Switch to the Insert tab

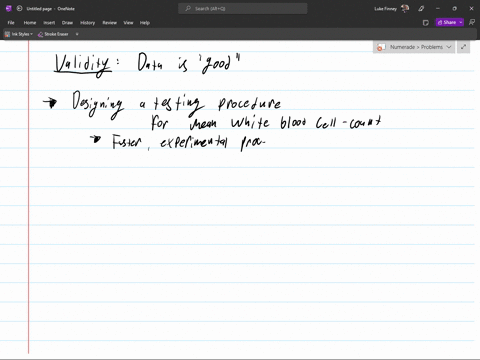(x=49, y=23)
